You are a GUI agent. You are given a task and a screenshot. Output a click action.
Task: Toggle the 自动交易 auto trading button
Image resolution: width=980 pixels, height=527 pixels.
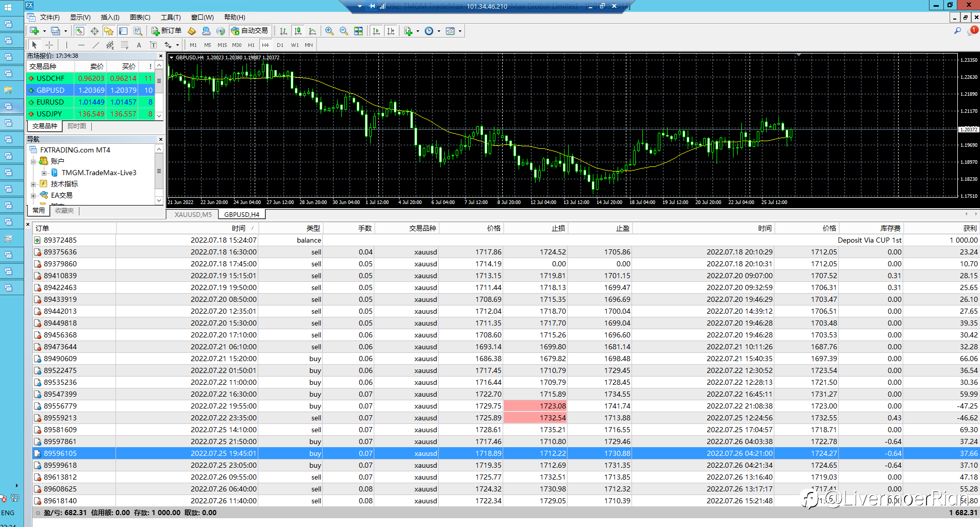point(250,31)
